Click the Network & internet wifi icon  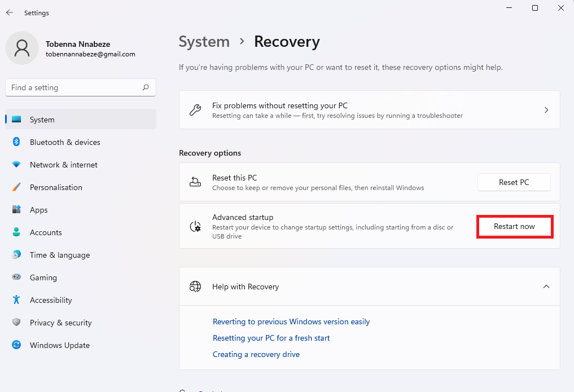tap(16, 165)
